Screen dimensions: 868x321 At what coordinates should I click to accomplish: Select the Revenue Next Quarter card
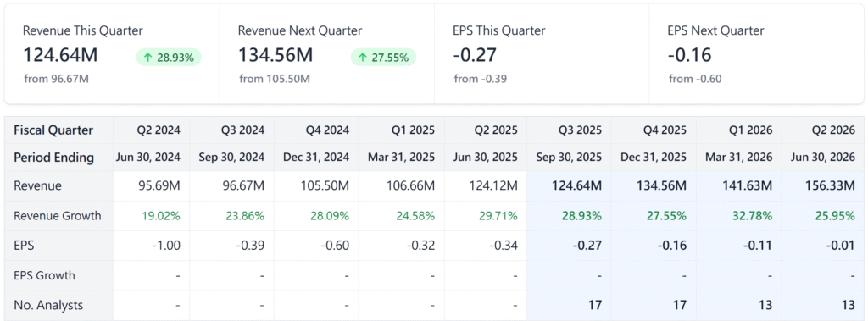coord(327,53)
